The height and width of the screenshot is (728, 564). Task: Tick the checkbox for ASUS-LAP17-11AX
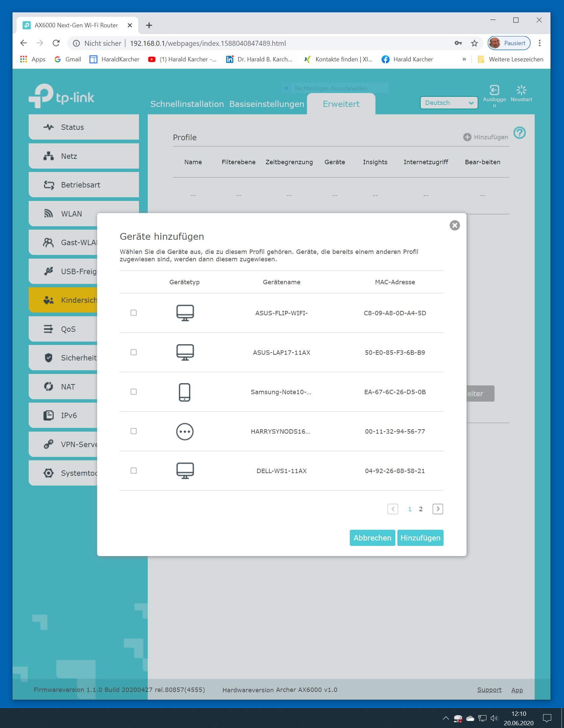click(134, 352)
